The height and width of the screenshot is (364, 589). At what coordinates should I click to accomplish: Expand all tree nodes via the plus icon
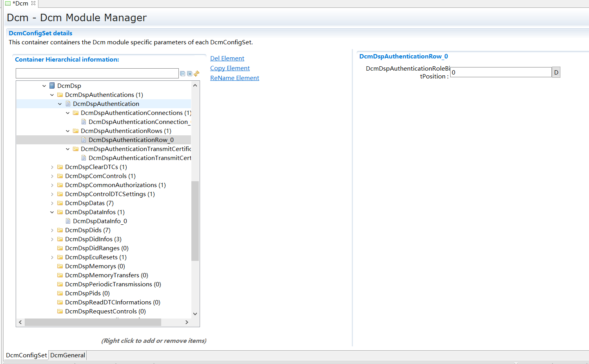(x=189, y=73)
